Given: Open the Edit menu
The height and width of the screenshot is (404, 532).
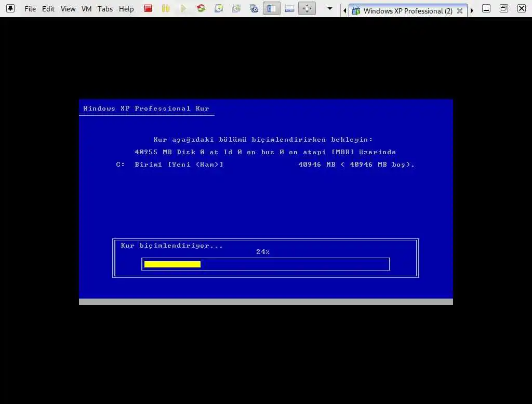Looking at the screenshot, I should (48, 9).
